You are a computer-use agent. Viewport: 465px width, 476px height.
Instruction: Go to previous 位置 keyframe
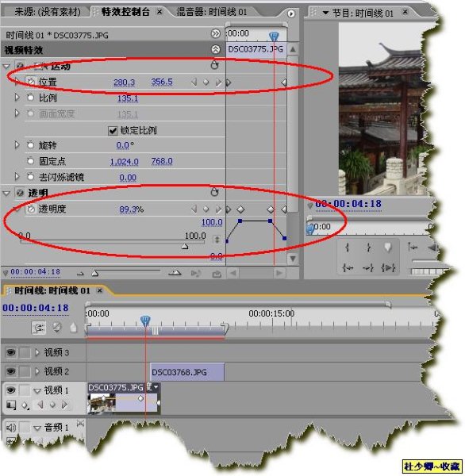194,82
